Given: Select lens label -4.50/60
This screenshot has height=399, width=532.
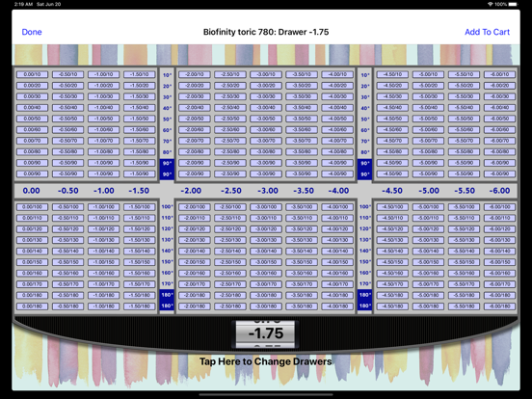Looking at the screenshot, I should click(x=392, y=130).
